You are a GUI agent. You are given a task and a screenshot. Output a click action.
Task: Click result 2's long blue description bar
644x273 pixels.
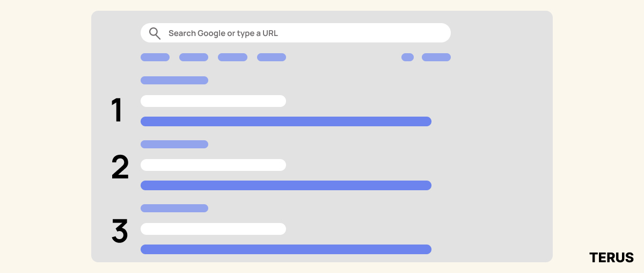[x=286, y=185]
